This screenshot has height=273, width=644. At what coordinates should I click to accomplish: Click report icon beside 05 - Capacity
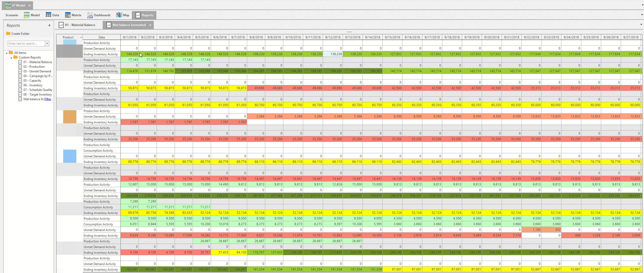click(20, 80)
